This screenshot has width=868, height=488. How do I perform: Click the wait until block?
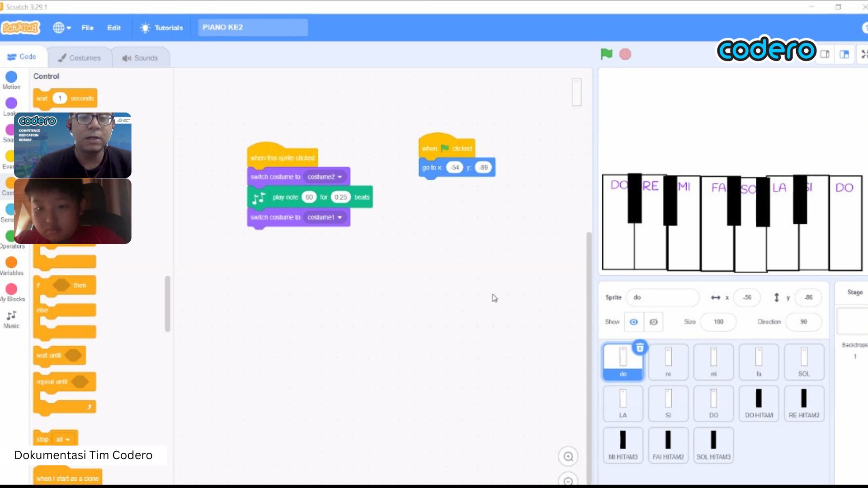59,356
